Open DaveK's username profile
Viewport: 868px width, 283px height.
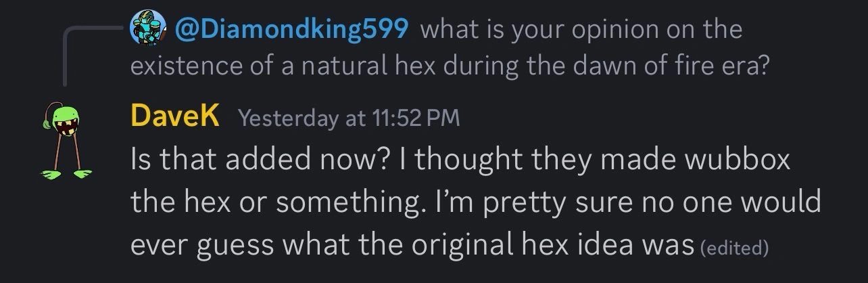coord(174,118)
